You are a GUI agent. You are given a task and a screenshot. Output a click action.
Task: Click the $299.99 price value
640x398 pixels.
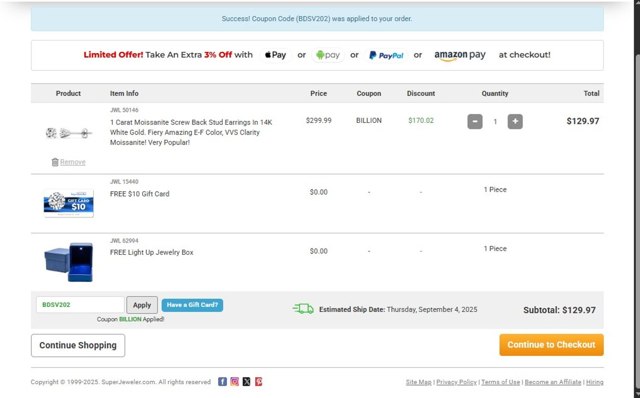tap(318, 121)
